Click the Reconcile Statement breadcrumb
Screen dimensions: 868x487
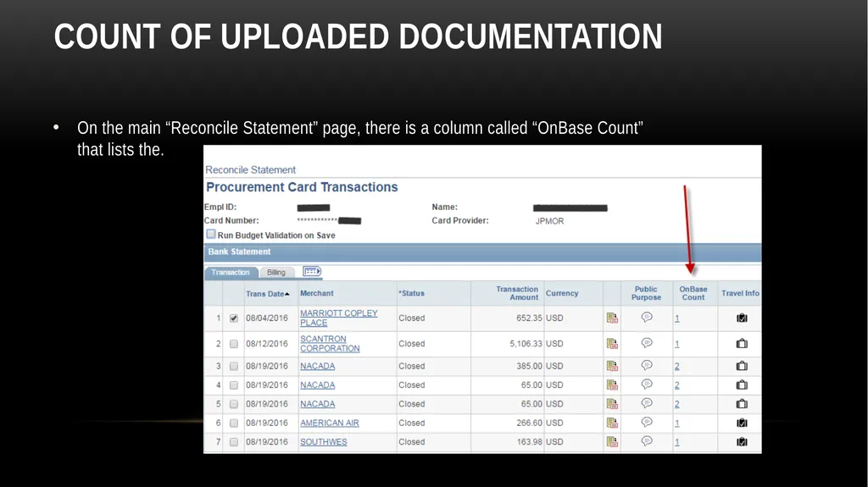(x=250, y=170)
